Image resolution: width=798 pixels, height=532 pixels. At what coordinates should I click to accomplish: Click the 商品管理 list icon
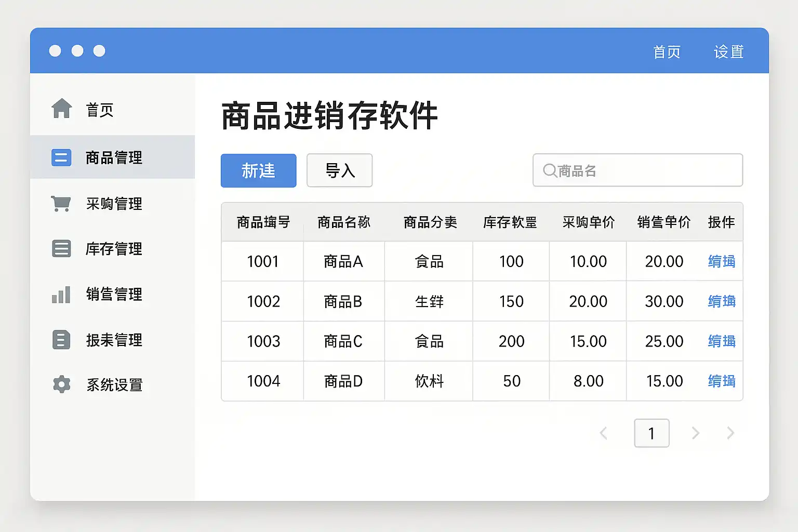[61, 157]
